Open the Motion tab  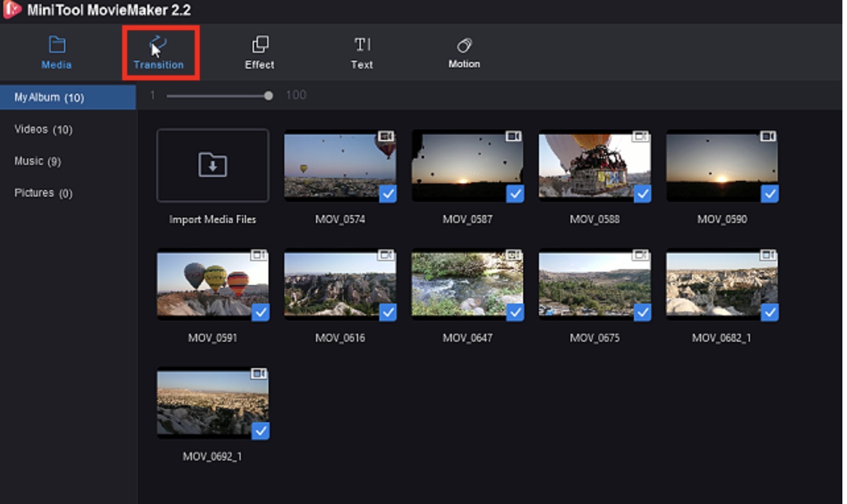click(x=464, y=53)
